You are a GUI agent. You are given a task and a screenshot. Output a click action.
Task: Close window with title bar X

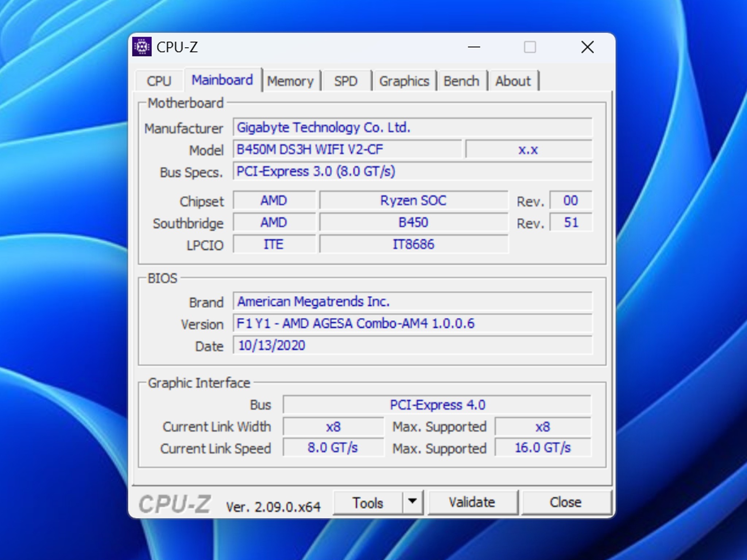(x=587, y=47)
